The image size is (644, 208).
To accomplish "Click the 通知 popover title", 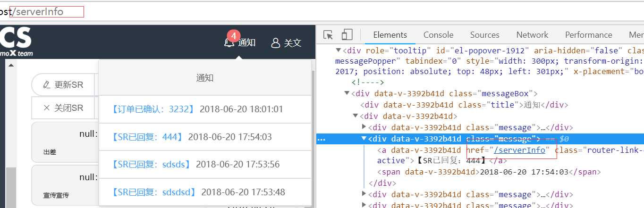I will click(x=205, y=78).
